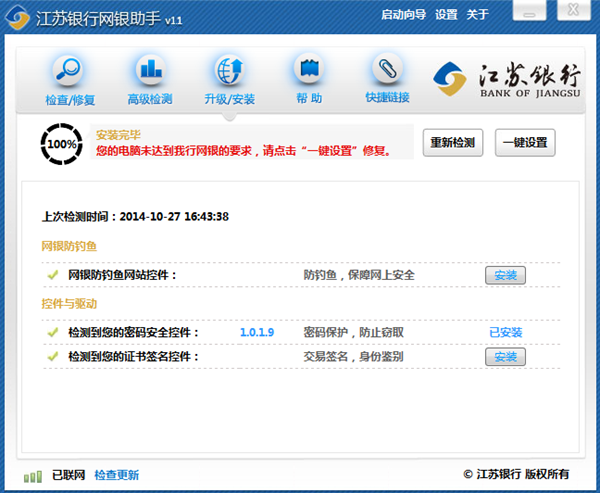Click the 上次检测时间 timestamp line
The width and height of the screenshot is (600, 493).
[135, 217]
